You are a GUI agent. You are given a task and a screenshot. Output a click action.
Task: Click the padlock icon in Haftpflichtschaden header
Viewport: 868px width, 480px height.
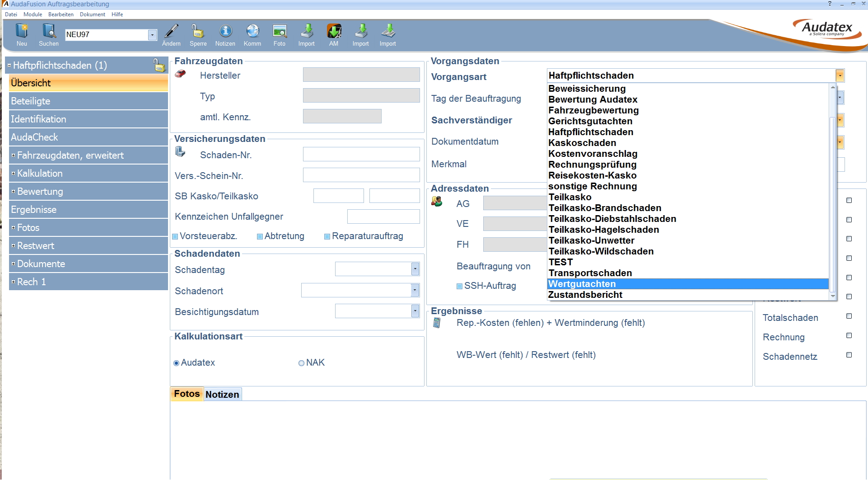(x=159, y=65)
